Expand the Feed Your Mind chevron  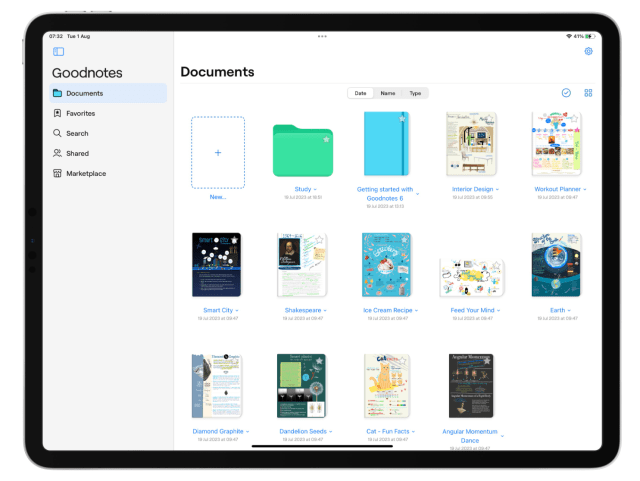(x=498, y=311)
